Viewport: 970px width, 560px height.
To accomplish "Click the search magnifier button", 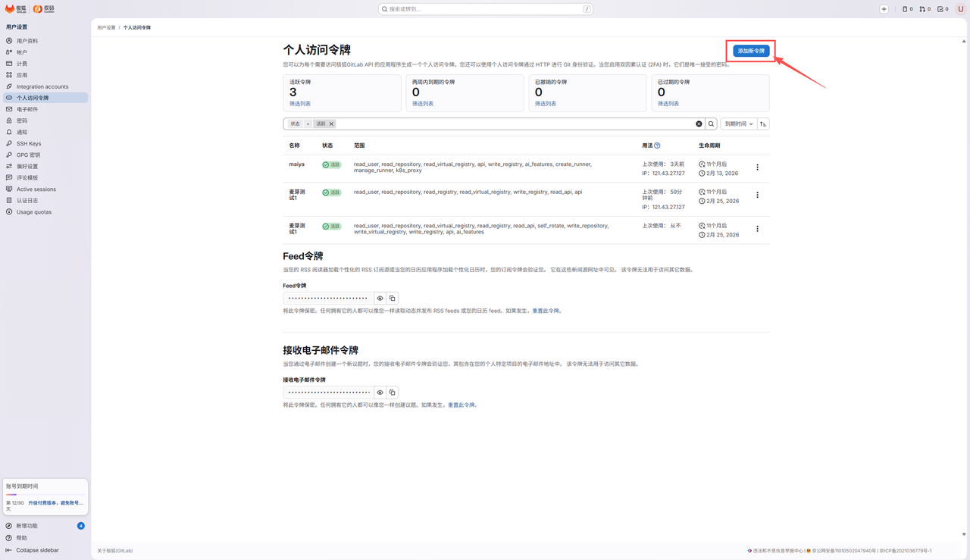I will 711,124.
